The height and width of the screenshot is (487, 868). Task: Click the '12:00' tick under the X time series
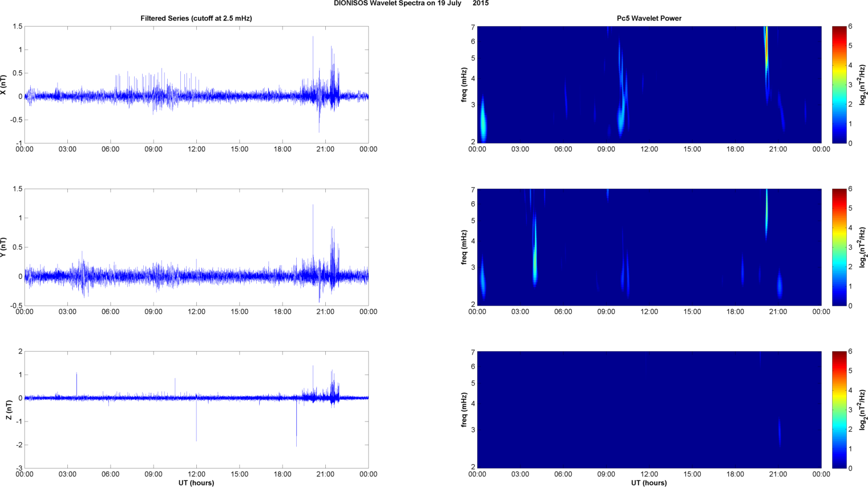pos(196,149)
